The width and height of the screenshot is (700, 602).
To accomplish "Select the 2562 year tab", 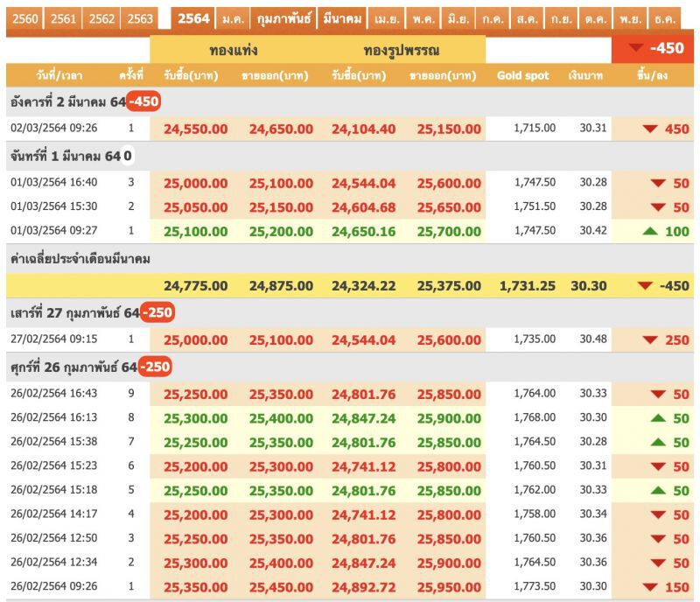I will click(x=101, y=18).
